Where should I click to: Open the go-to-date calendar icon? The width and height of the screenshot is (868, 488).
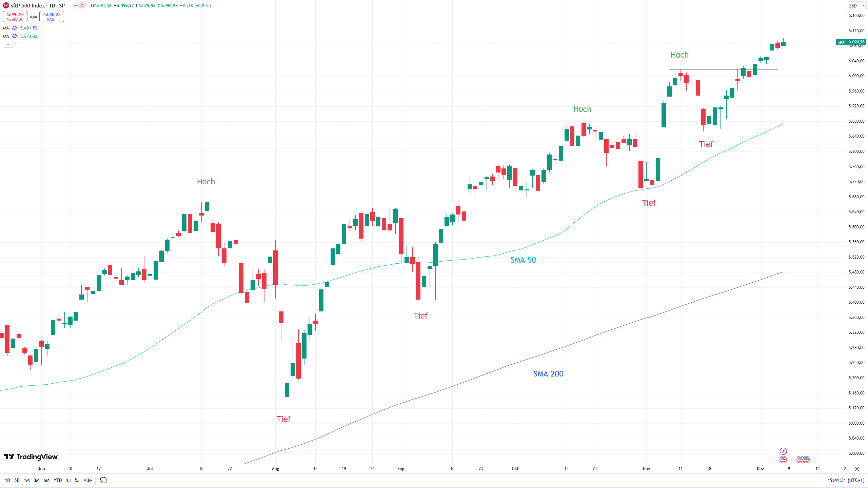(x=103, y=480)
